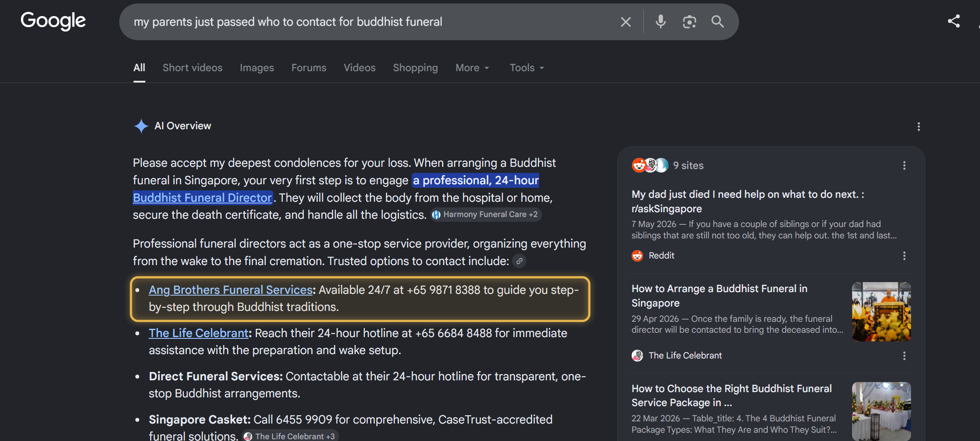Image resolution: width=980 pixels, height=441 pixels.
Task: Click the 'Reddit' source label
Action: 661,255
